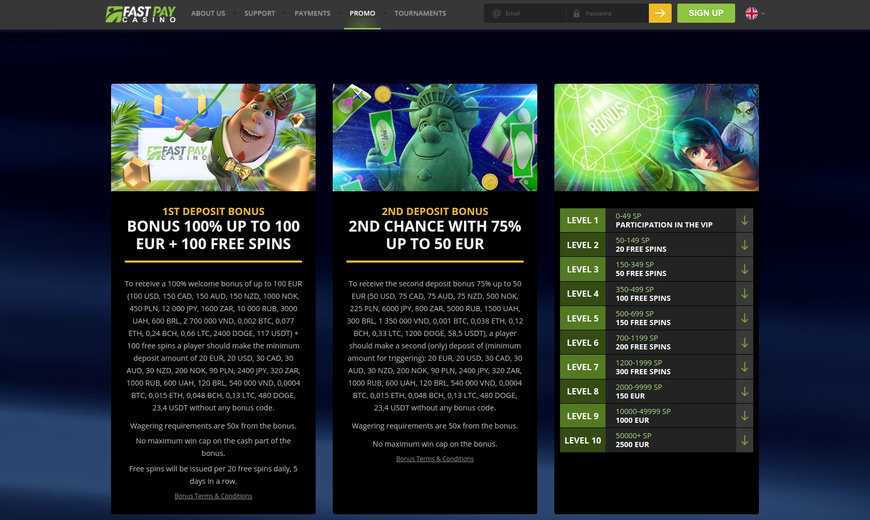The width and height of the screenshot is (870, 520).
Task: Click the '700-1199 SP' range text
Action: coord(636,338)
